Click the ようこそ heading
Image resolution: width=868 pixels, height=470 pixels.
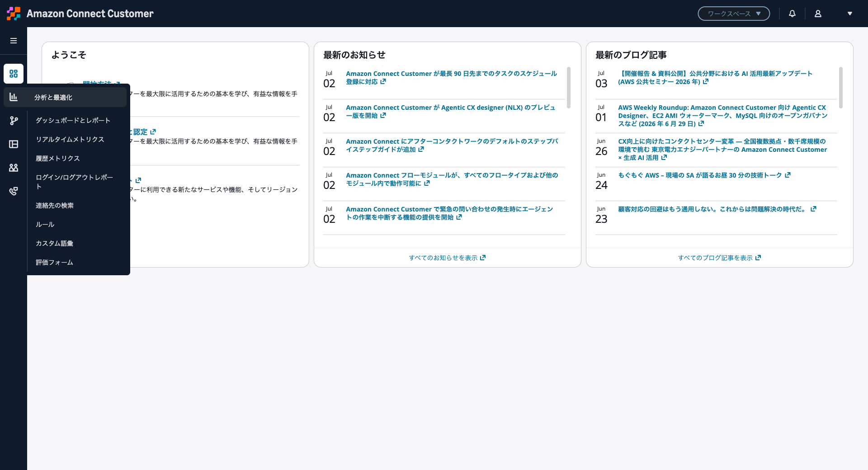point(69,55)
